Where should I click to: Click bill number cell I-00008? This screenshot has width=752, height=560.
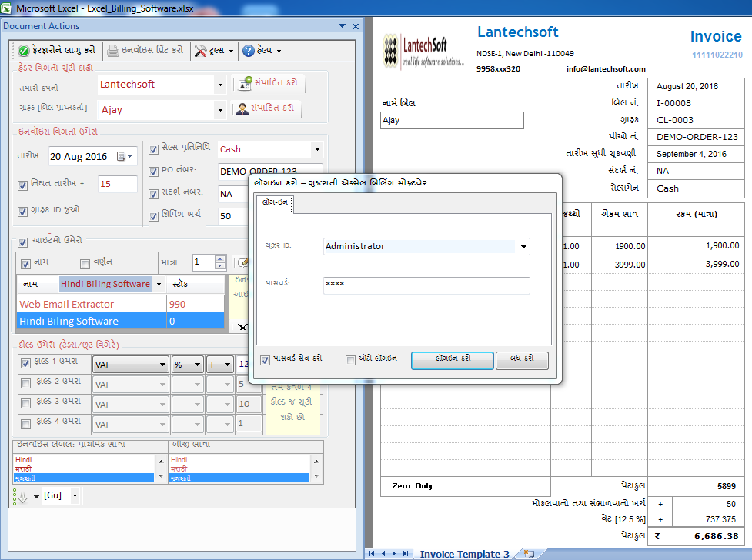tap(695, 103)
